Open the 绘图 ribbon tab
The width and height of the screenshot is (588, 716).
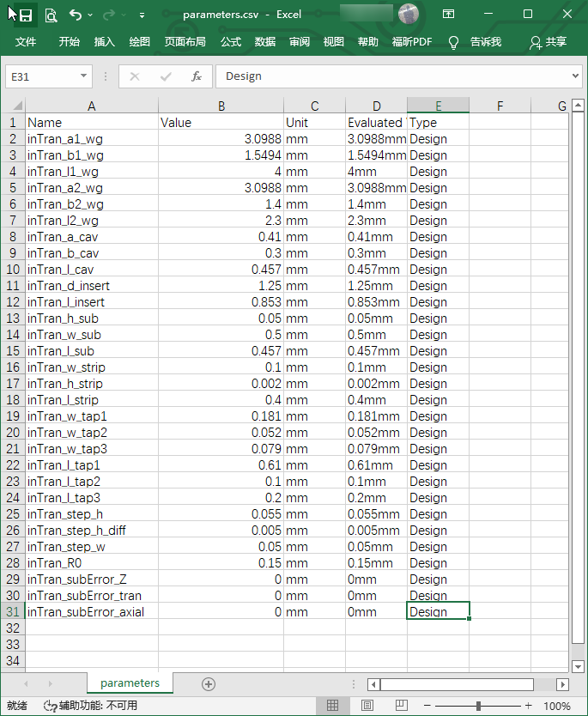(x=139, y=42)
